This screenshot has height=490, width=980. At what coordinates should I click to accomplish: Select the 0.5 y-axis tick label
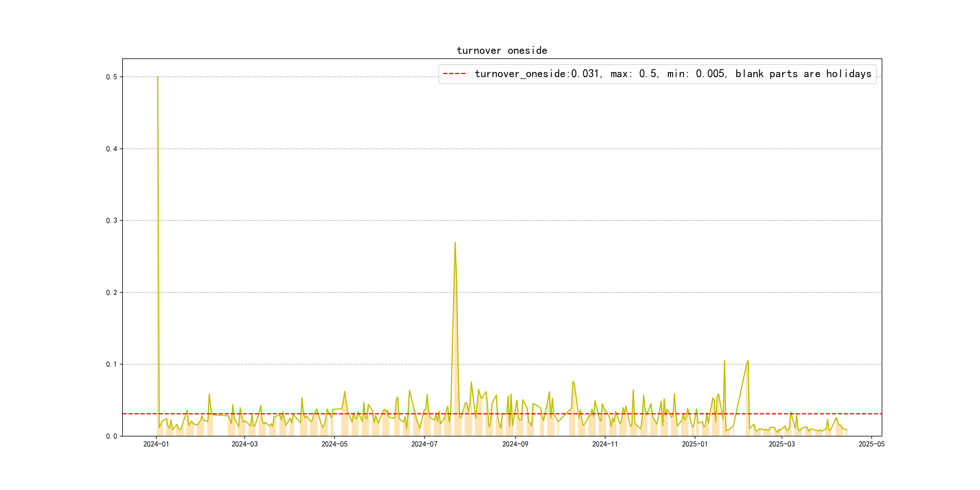112,77
